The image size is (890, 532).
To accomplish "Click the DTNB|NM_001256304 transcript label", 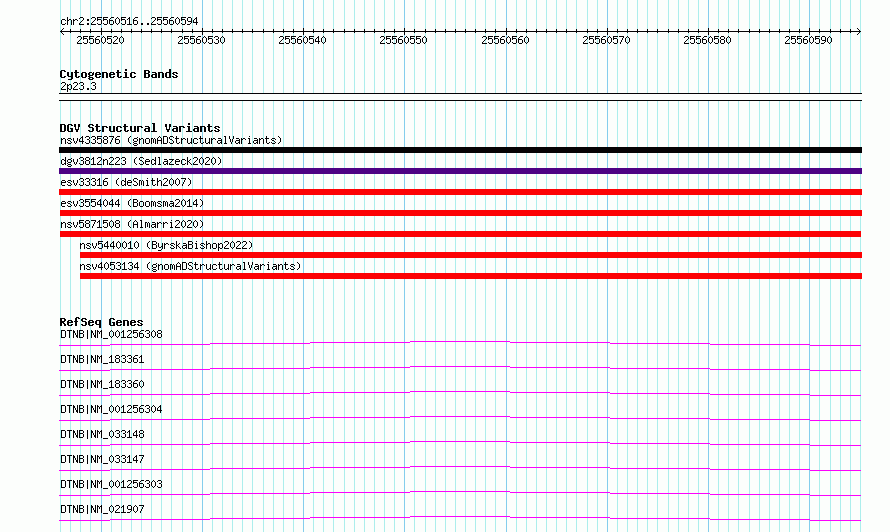I will coord(111,409).
